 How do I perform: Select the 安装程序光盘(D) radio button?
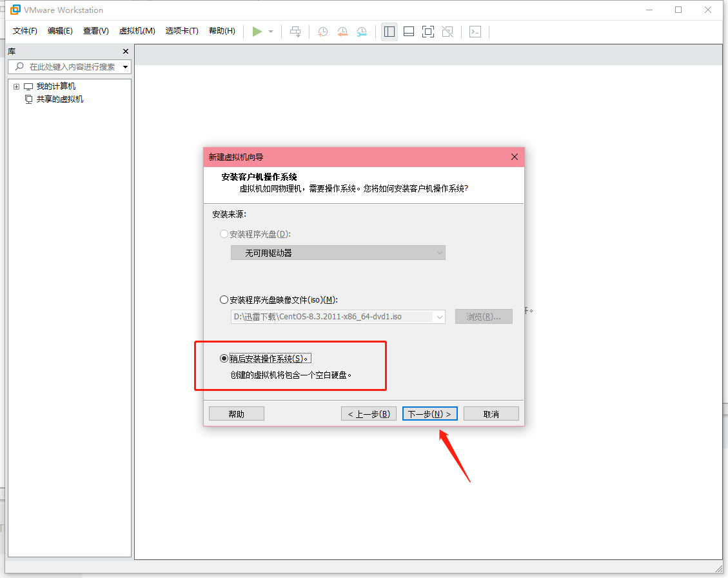pyautogui.click(x=224, y=234)
